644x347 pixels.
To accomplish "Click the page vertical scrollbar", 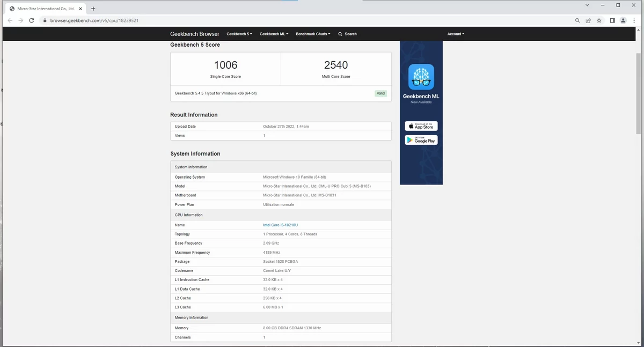I will coord(638,94).
